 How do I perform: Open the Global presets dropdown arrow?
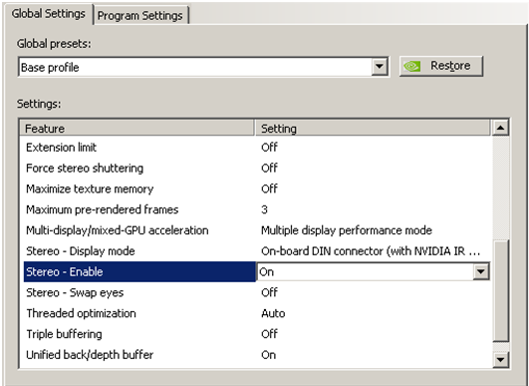pyautogui.click(x=379, y=66)
